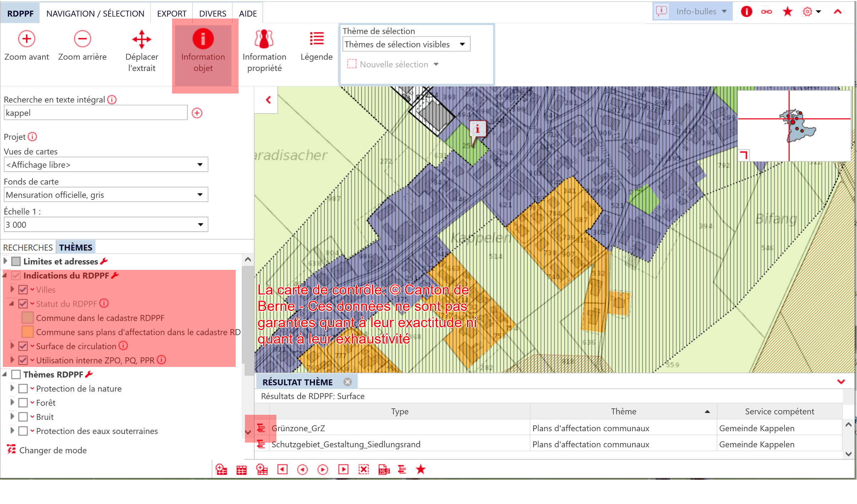The height and width of the screenshot is (504, 857).
Task: Click the clear selection icon
Action: [x=364, y=469]
